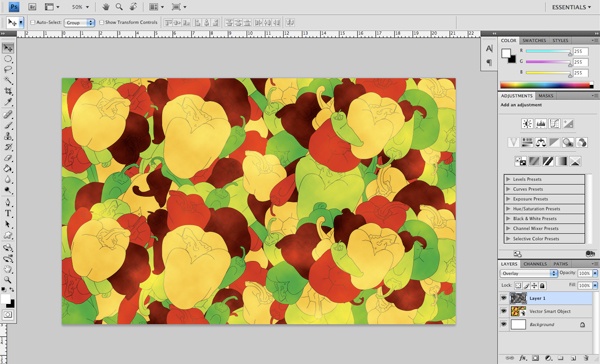This screenshot has width=600, height=364.
Task: Hide the Vector Smart Object layer
Action: point(504,311)
